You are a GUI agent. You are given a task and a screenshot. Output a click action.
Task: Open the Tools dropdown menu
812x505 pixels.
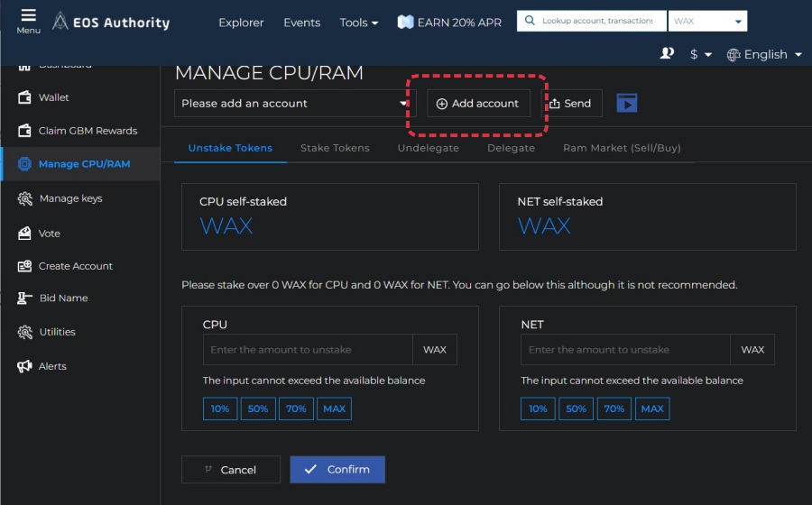[359, 23]
